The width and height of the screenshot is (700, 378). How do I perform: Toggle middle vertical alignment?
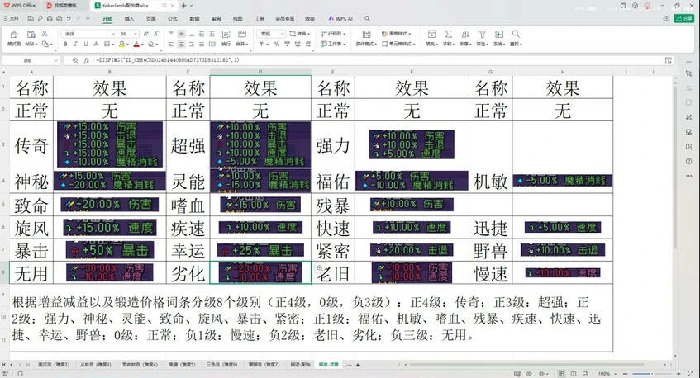[x=181, y=34]
